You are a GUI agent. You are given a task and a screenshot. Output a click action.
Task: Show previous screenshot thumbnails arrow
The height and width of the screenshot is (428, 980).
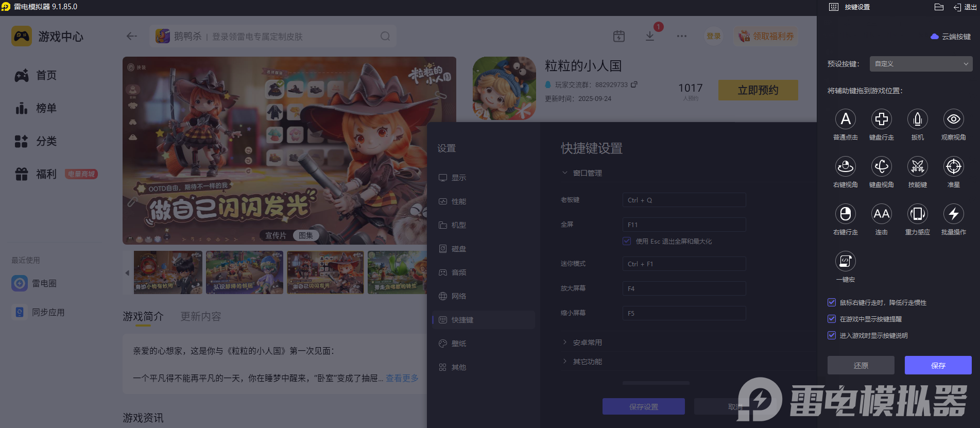click(x=127, y=272)
